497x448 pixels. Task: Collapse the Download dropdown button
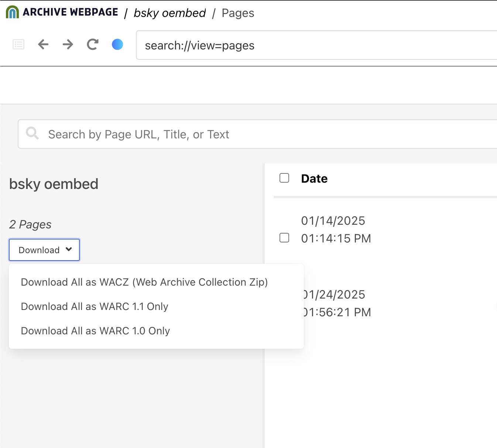[x=44, y=250]
